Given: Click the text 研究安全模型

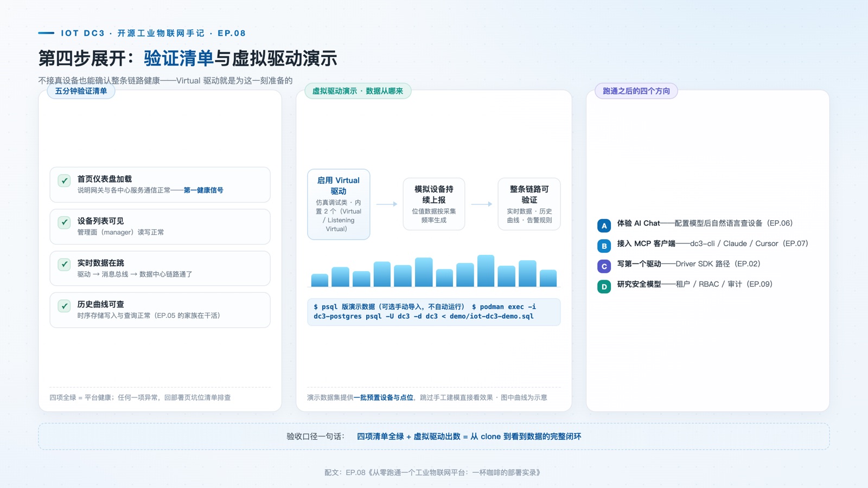Looking at the screenshot, I should 639,284.
